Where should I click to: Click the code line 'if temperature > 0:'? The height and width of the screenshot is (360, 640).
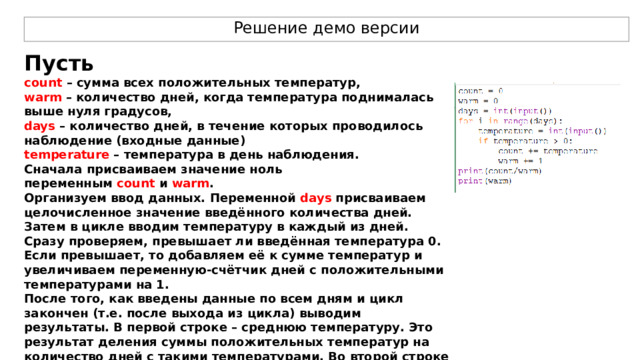click(525, 141)
